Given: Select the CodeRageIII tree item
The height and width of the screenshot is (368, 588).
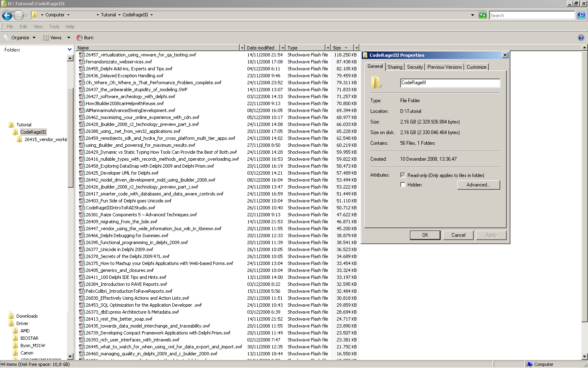Looking at the screenshot, I should tap(33, 132).
